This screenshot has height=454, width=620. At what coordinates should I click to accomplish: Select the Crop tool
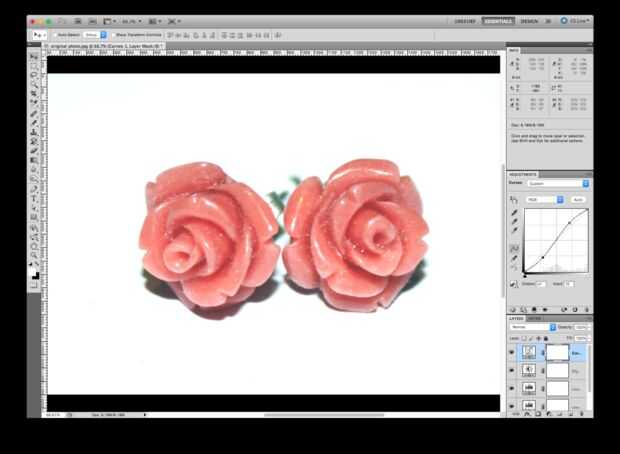click(34, 94)
